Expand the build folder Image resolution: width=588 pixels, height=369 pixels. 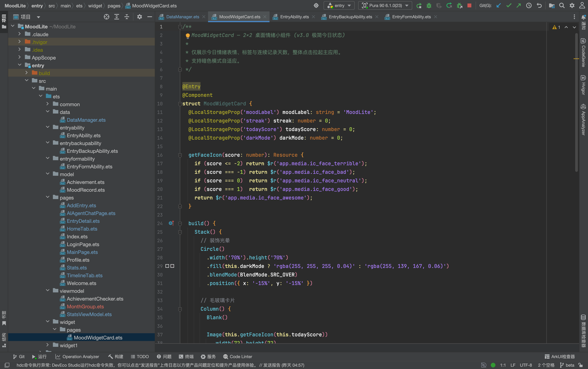click(x=27, y=73)
